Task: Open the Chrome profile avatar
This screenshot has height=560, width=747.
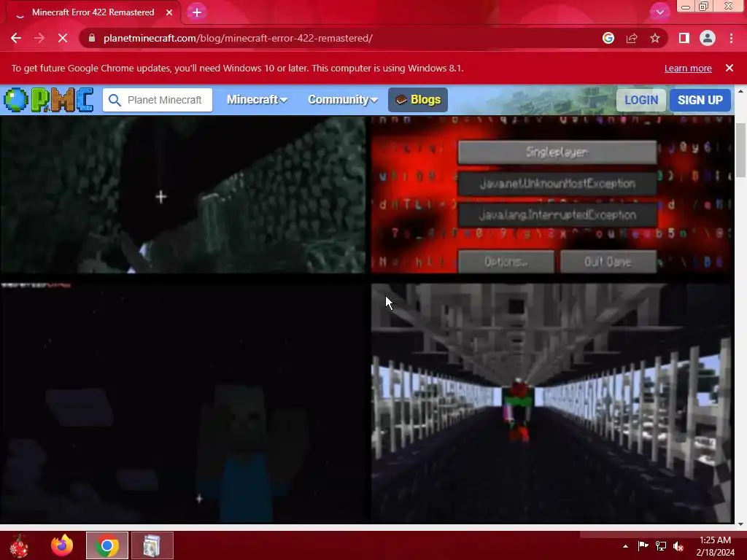Action: point(708,38)
